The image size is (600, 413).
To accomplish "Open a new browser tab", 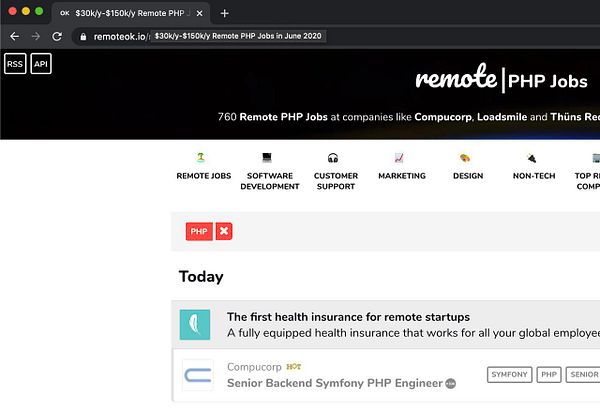I will click(225, 13).
